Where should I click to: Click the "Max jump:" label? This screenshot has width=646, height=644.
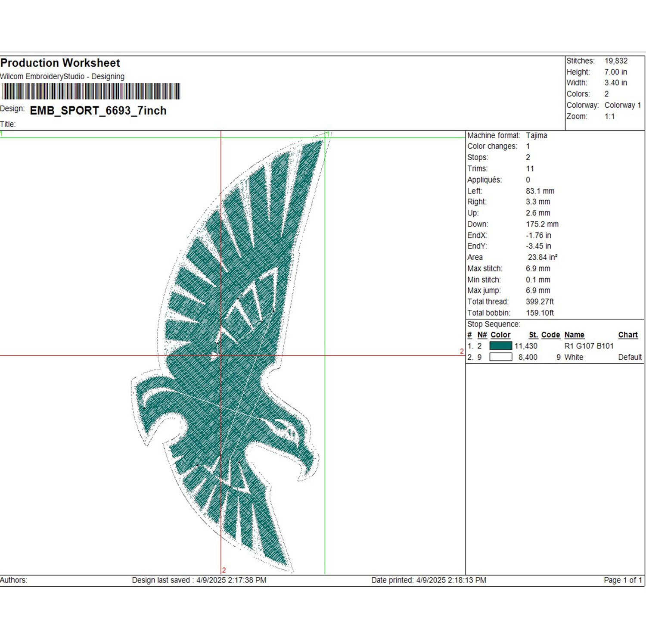click(x=484, y=290)
